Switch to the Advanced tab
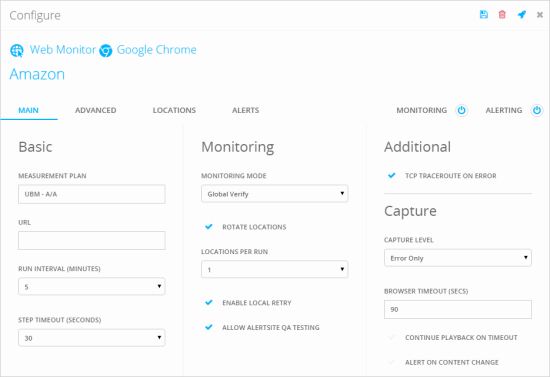This screenshot has width=550, height=377. (95, 110)
